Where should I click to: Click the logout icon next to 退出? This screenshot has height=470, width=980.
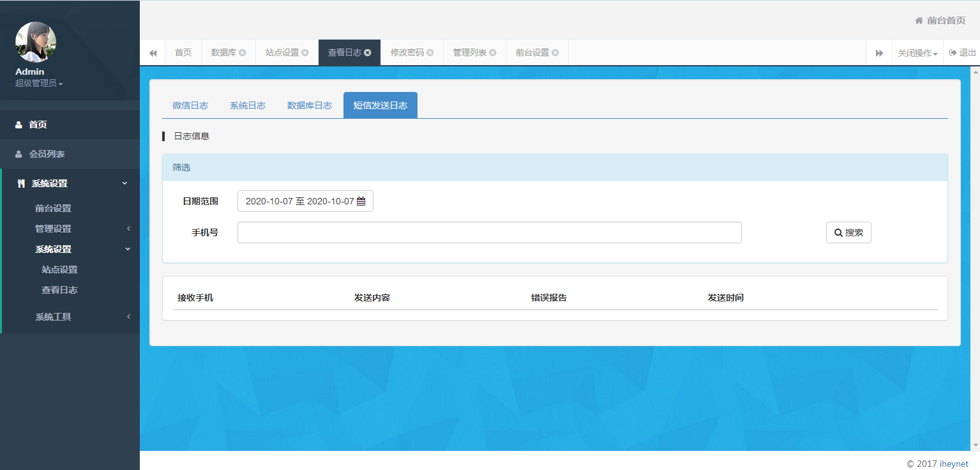[951, 52]
